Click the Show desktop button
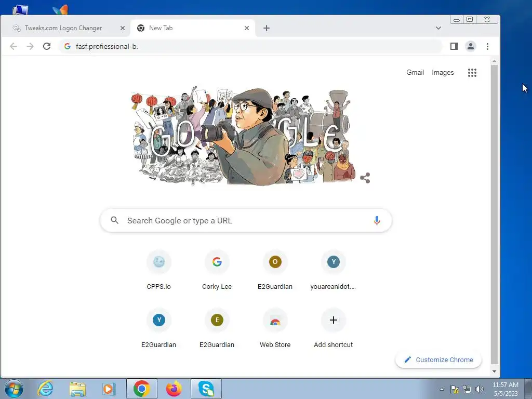Viewport: 532px width, 399px height. click(x=528, y=389)
